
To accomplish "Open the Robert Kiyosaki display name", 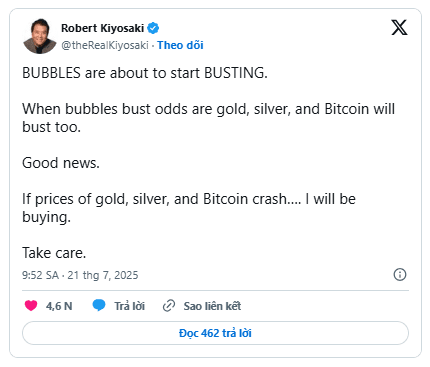I will point(103,28).
